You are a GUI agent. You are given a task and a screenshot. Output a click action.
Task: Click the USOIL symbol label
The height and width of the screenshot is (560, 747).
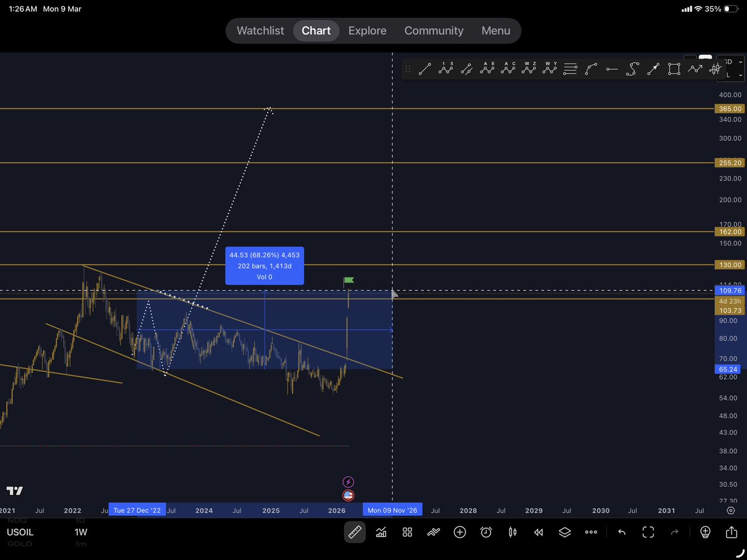coord(20,532)
